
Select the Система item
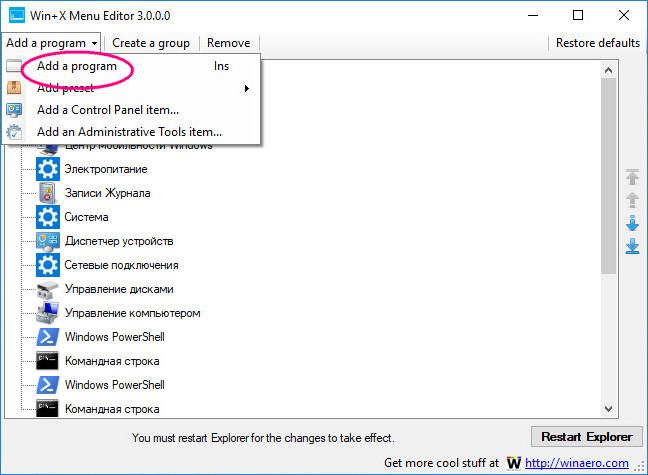[86, 217]
